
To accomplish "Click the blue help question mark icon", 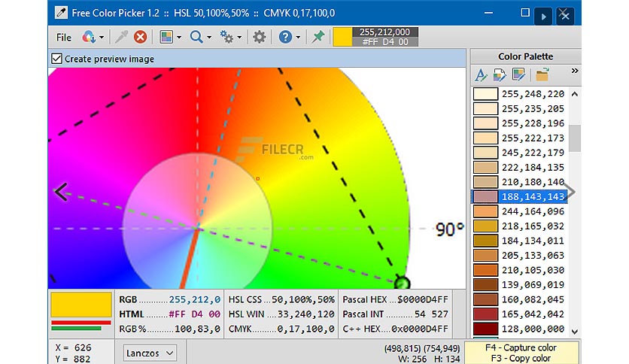I will click(x=285, y=38).
